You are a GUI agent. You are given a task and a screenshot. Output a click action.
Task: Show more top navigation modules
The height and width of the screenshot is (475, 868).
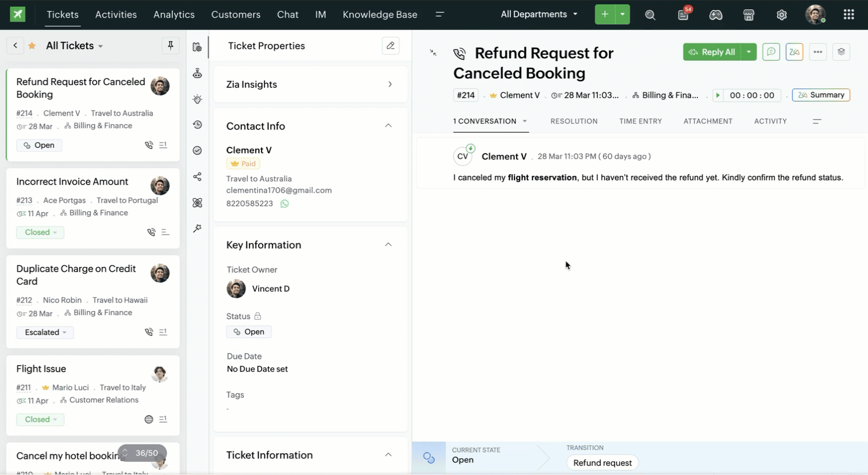(440, 14)
